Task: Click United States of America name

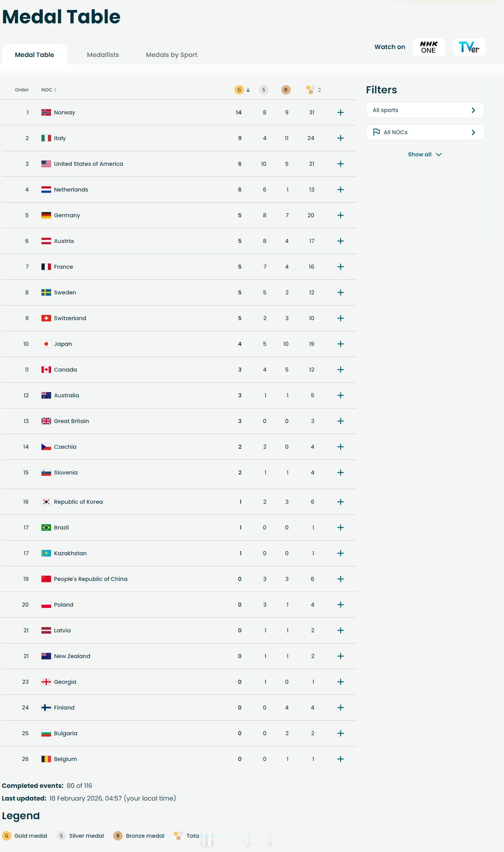Action: pyautogui.click(x=89, y=164)
